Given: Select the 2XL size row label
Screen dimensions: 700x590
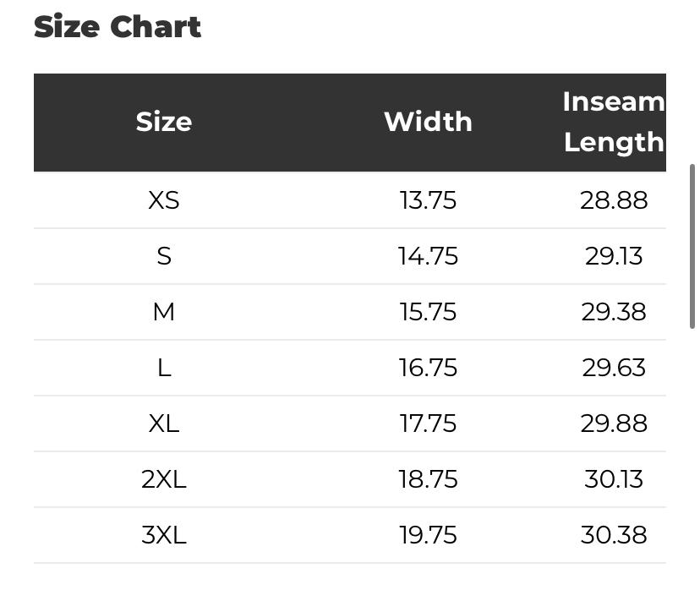Looking at the screenshot, I should (164, 479).
